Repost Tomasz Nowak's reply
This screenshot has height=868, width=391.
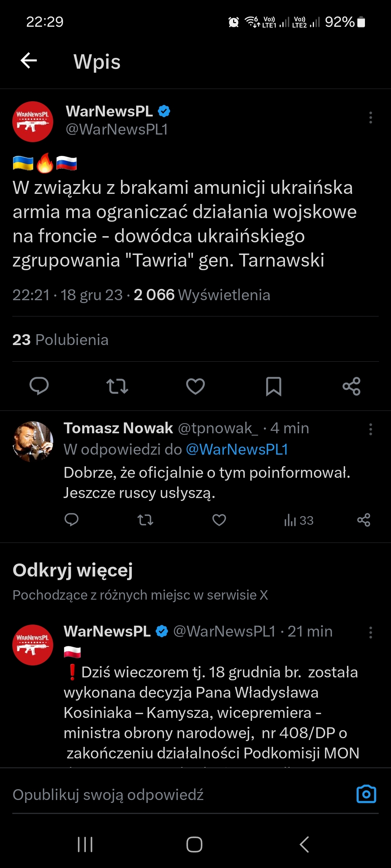point(145,520)
